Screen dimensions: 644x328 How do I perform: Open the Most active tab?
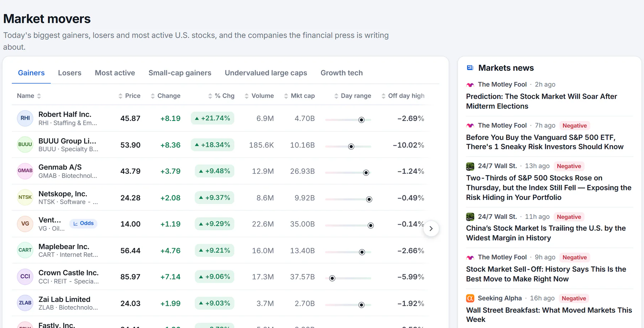pyautogui.click(x=115, y=73)
